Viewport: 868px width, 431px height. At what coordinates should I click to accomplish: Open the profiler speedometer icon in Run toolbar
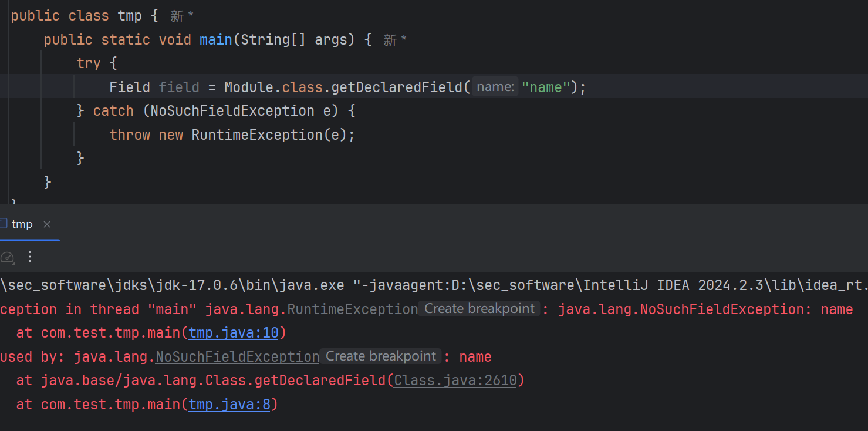7,257
